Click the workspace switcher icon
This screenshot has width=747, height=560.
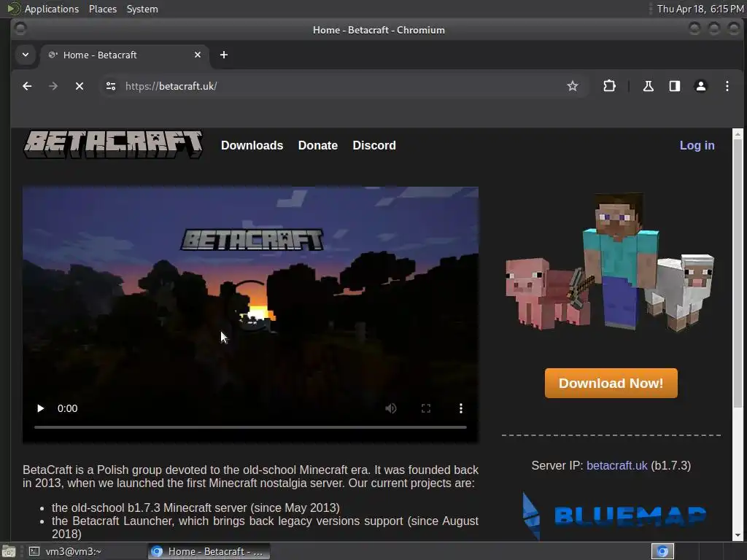pos(662,551)
